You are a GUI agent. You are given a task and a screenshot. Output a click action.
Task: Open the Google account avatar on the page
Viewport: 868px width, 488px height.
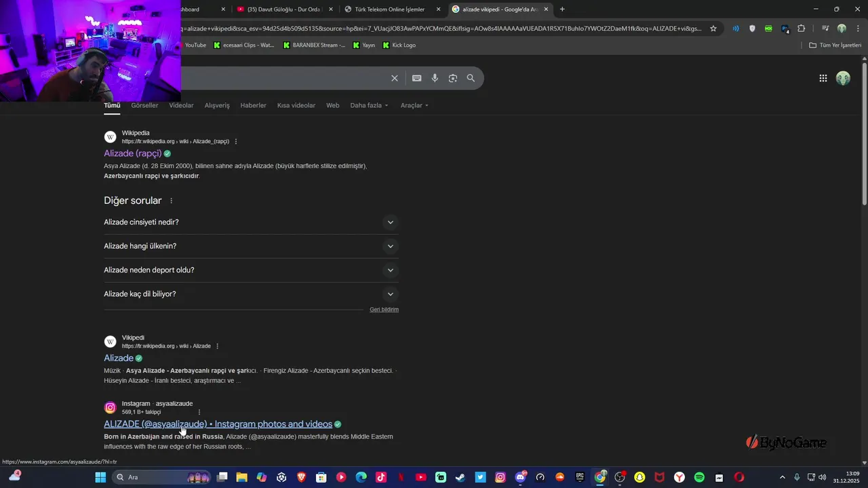click(x=843, y=78)
